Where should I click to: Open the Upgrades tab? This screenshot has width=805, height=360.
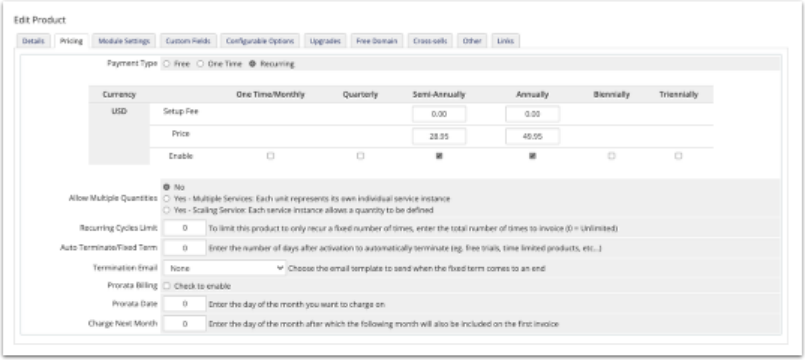tap(325, 41)
